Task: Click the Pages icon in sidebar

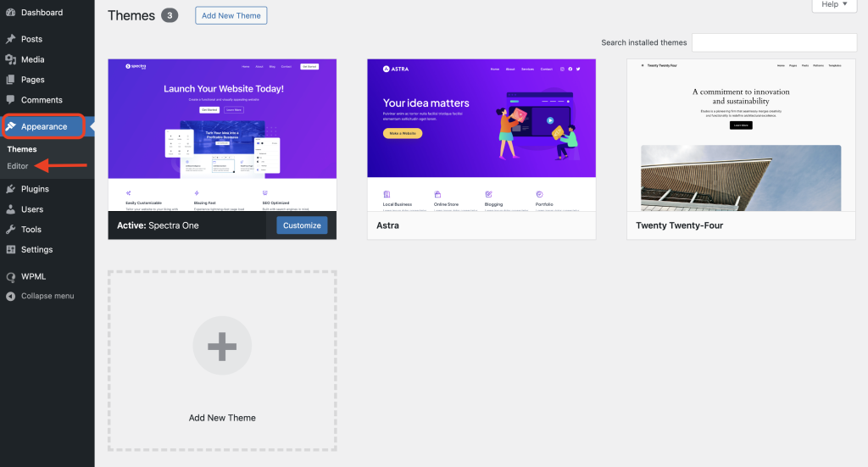Action: 11,80
